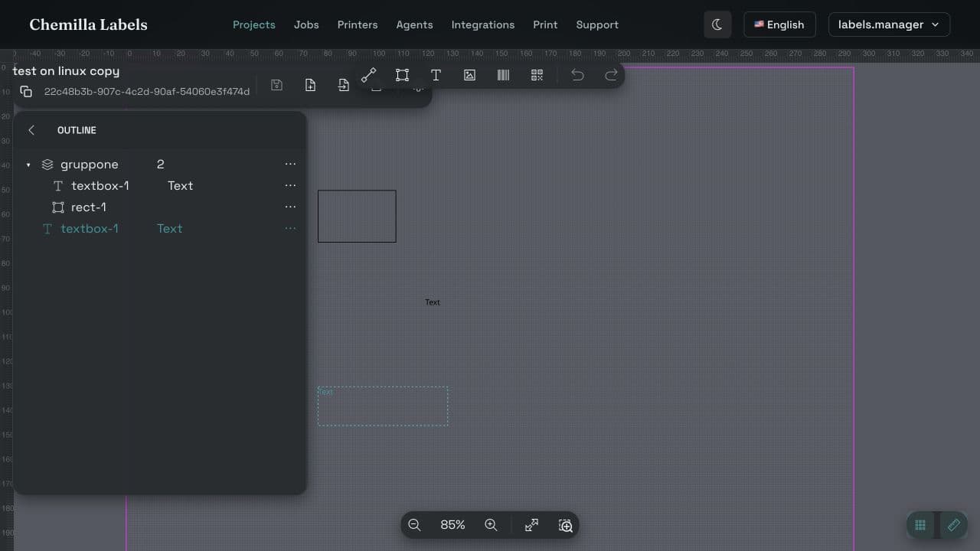The image size is (980, 551).
Task: Click the new document plus icon
Action: pyautogui.click(x=310, y=85)
